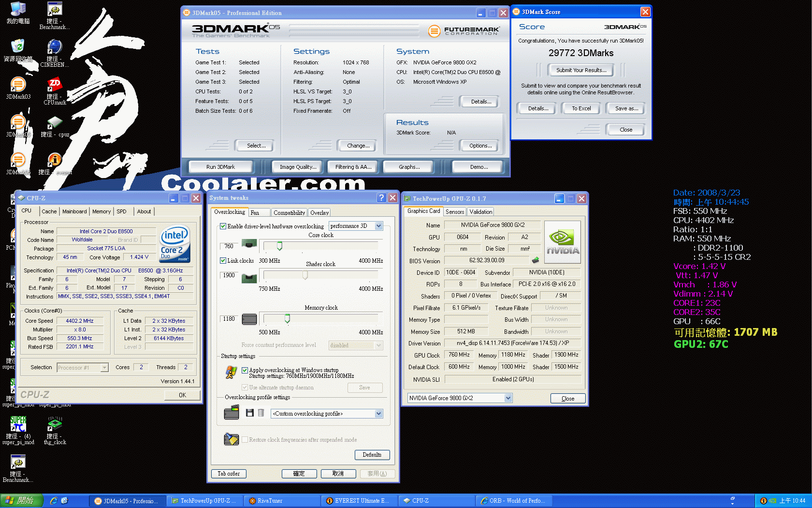Click the save overclocking profile floppy icon

tap(250, 413)
